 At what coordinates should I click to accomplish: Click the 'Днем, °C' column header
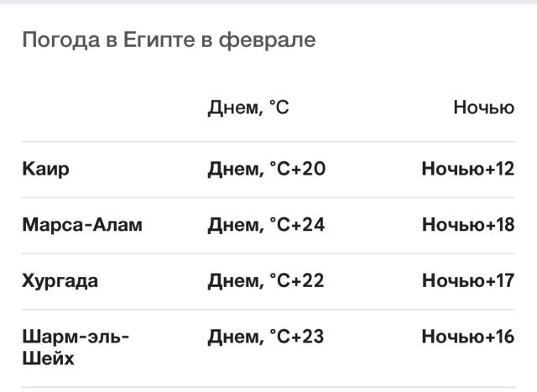248,108
